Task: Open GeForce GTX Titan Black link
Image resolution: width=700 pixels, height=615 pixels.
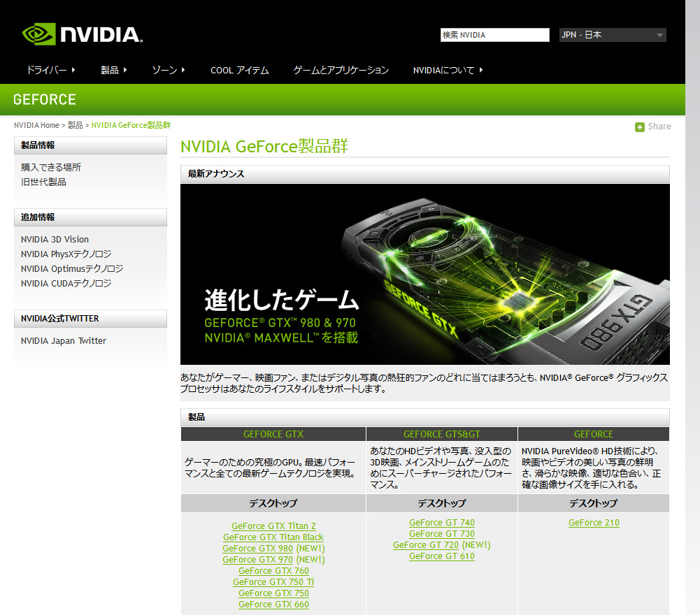Action: point(273,537)
